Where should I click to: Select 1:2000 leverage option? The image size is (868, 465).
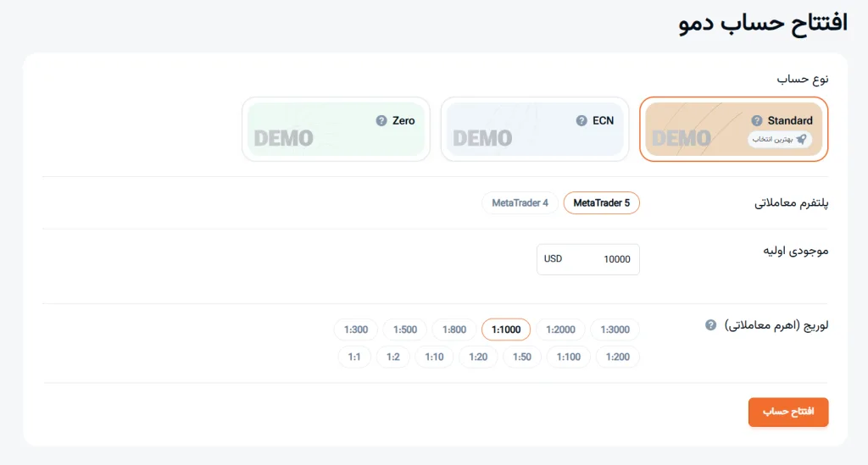click(560, 329)
